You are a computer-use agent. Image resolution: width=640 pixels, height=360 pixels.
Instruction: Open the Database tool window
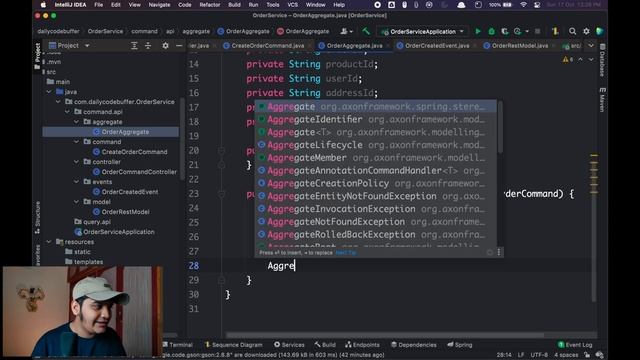pyautogui.click(x=602, y=60)
